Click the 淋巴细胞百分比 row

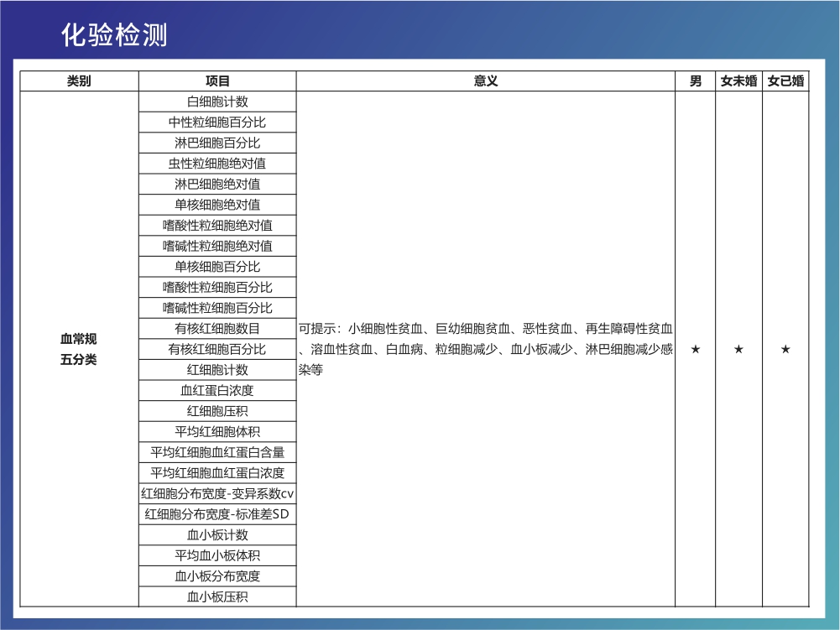(x=217, y=143)
